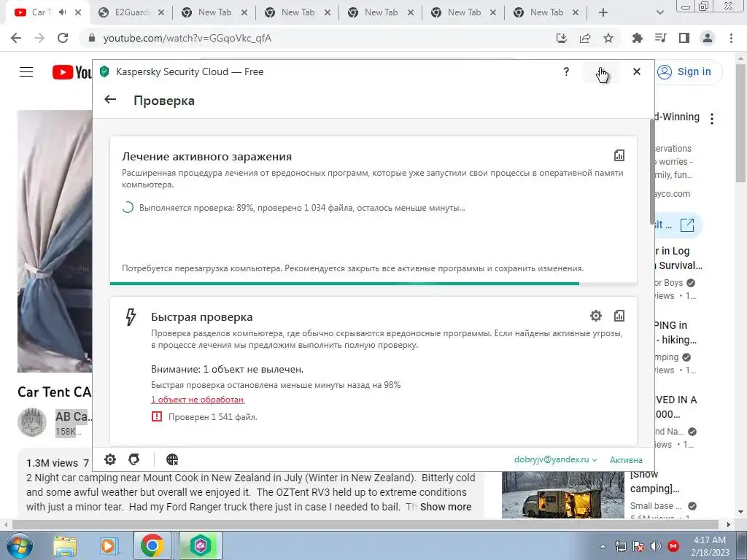Image resolution: width=747 pixels, height=560 pixels.
Task: Click the ad visit site external link icon
Action: pos(687,225)
